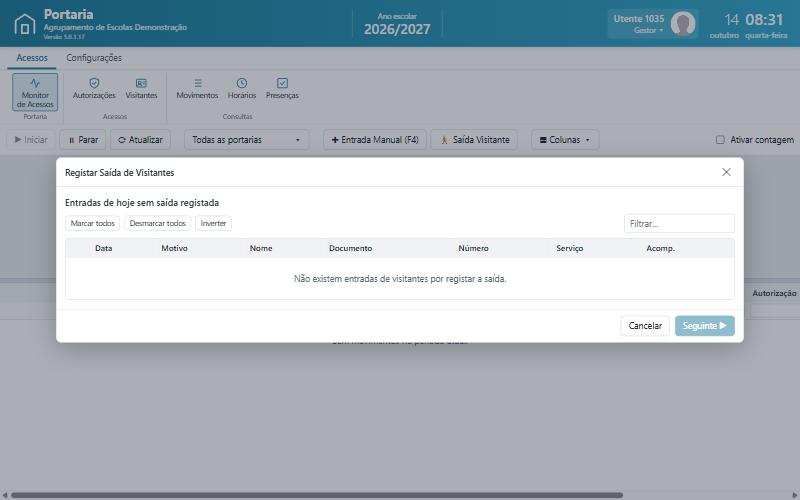Open the Todas as portarias dropdown
The width and height of the screenshot is (800, 500).
(x=246, y=139)
